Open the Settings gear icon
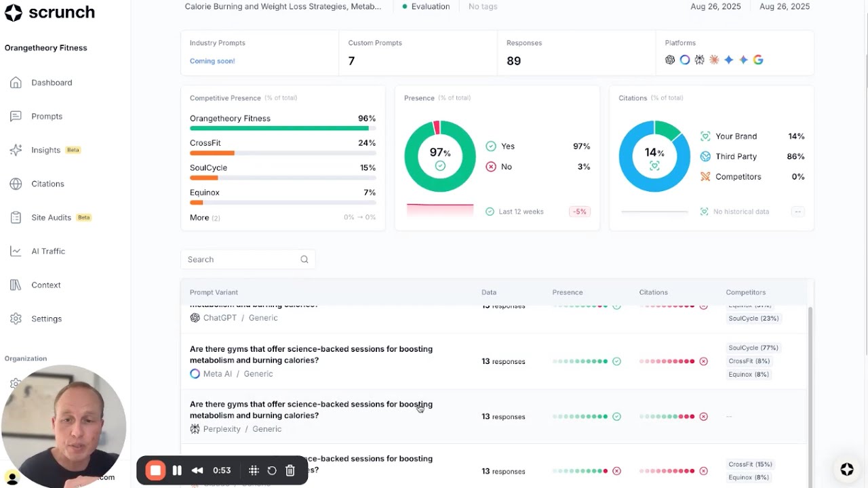Screen dimensions: 868x488 [x=16, y=319]
